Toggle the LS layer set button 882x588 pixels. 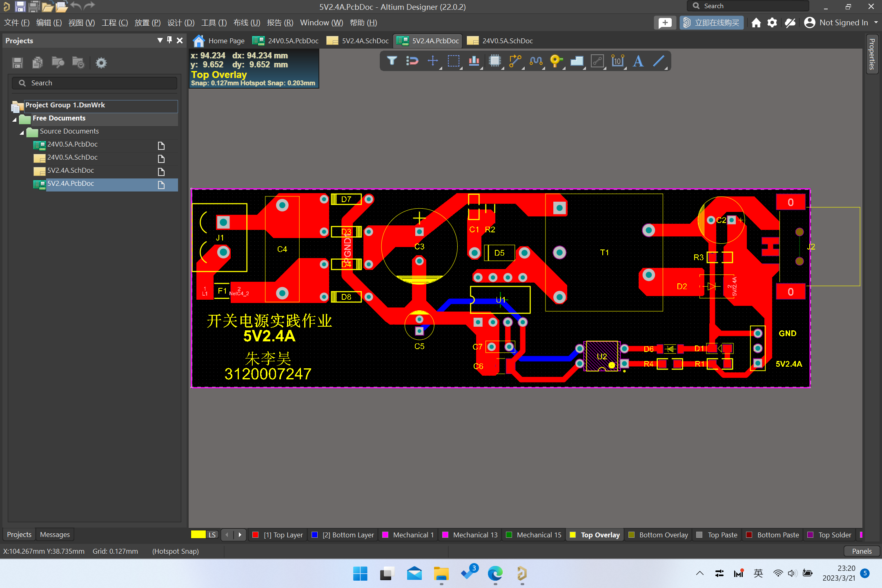tap(212, 535)
